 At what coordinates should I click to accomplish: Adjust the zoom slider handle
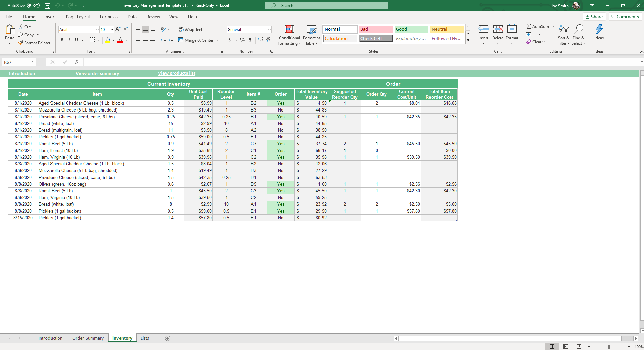[609, 347]
